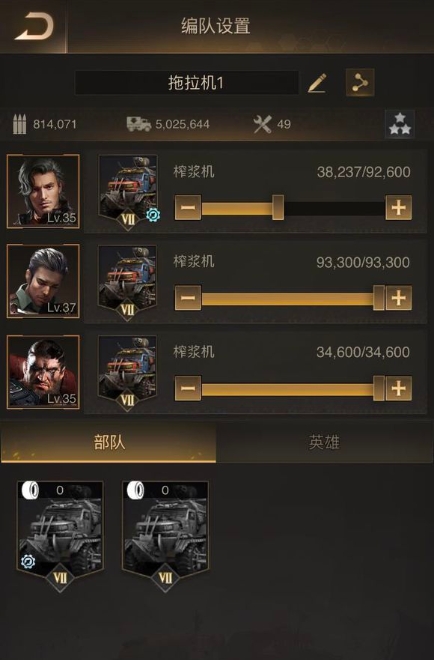Select the scarred Lv.35 hero portrait

pos(43,372)
